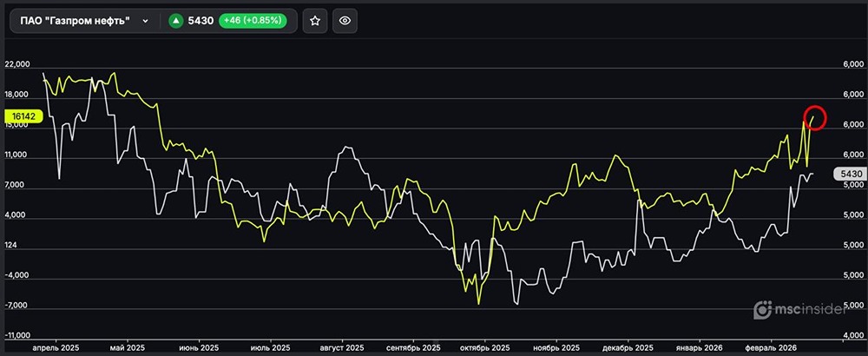This screenshot has width=868, height=356.
Task: Select апрель 2025 on the time axis
Action: pyautogui.click(x=56, y=347)
